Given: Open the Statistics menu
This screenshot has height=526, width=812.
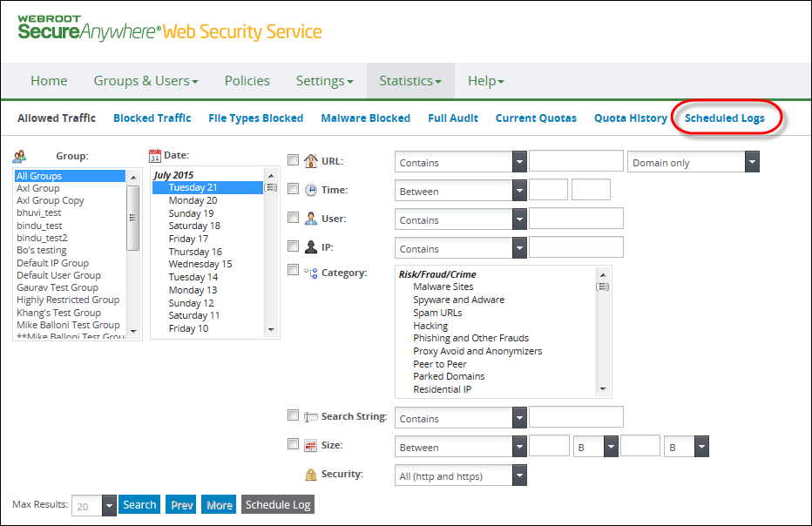Looking at the screenshot, I should [410, 81].
